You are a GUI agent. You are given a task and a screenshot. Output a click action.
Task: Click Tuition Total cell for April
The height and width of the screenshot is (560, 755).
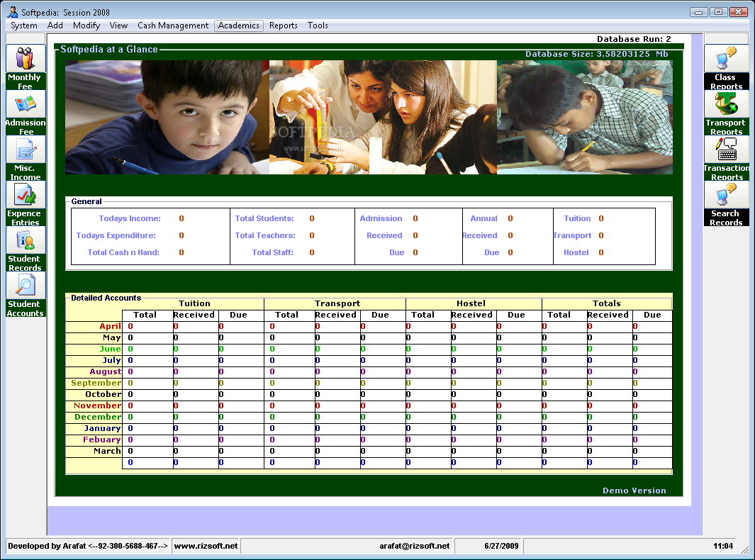[147, 327]
